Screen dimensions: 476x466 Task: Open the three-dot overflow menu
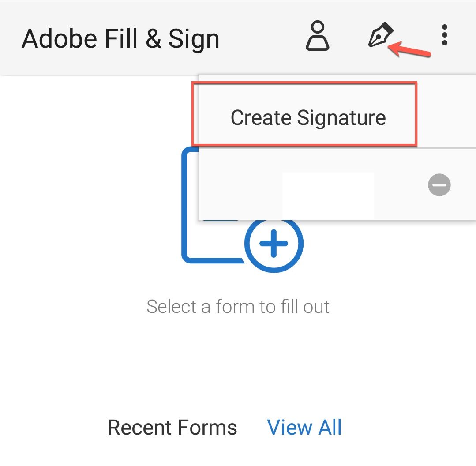(444, 35)
